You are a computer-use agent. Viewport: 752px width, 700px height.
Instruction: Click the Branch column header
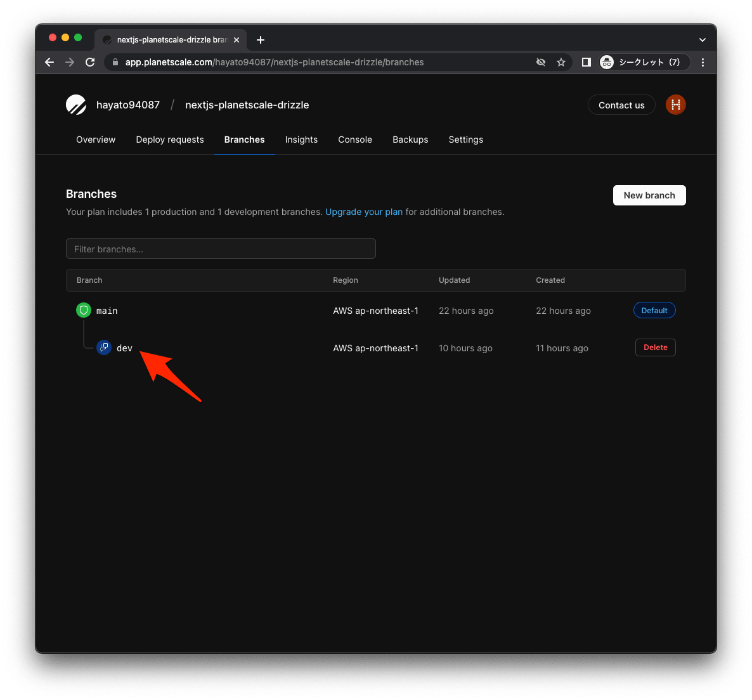[x=89, y=280]
